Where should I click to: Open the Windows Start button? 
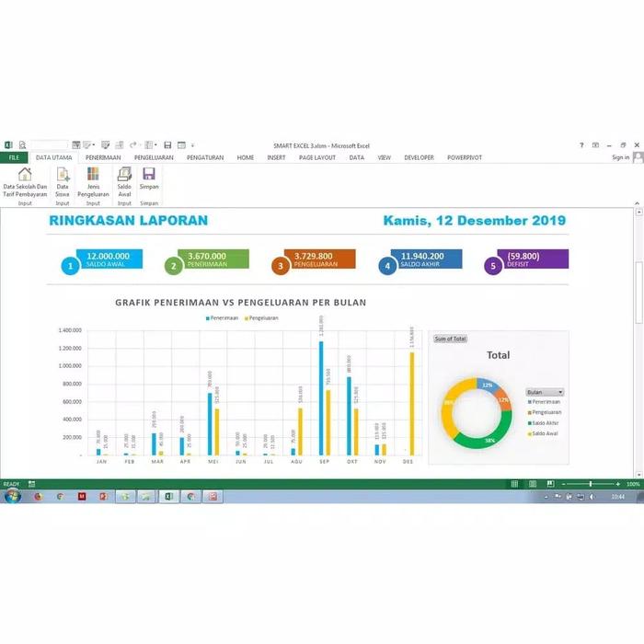click(x=12, y=496)
